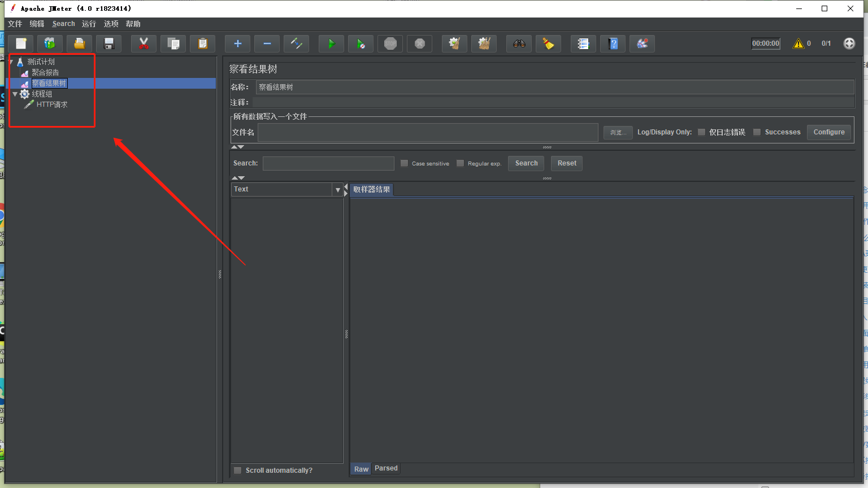Click the Reset button
868x488 pixels.
pos(567,163)
